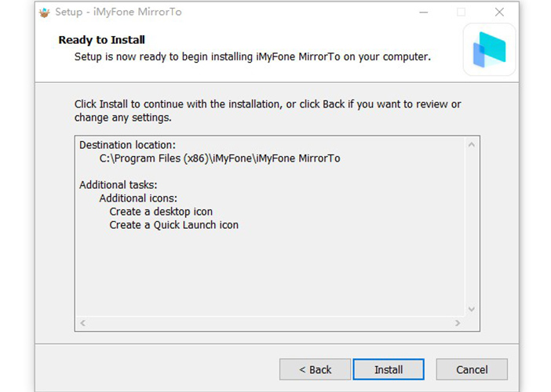Click the "Destination location:" label in summary
Image resolution: width=551 pixels, height=392 pixels.
pos(127,145)
